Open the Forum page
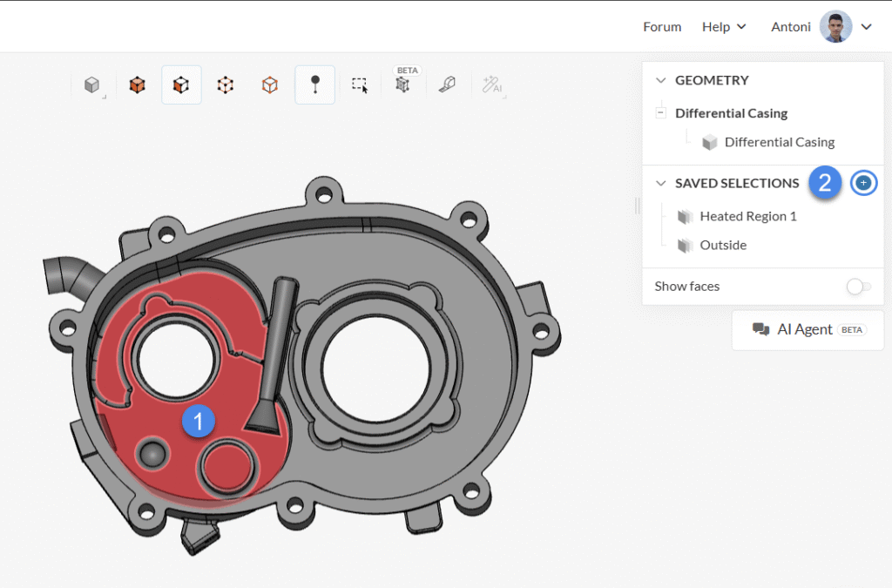892x588 pixels. 662,26
